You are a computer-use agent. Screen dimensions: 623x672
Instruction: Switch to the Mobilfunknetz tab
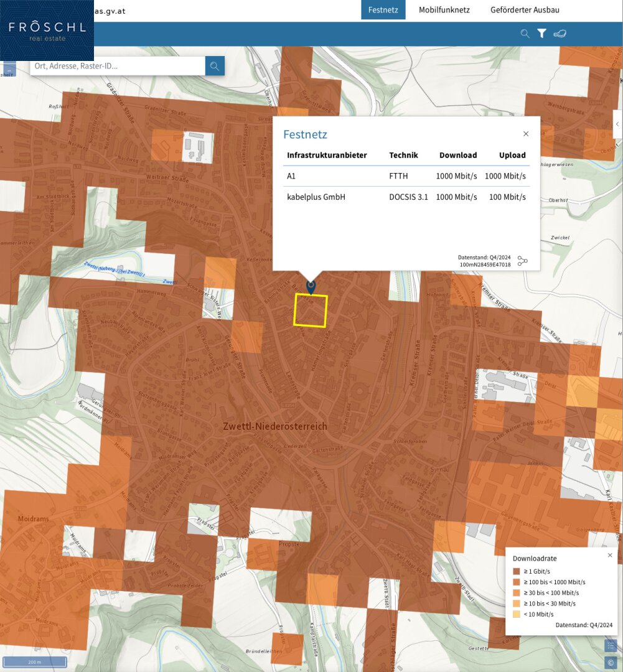pos(444,10)
